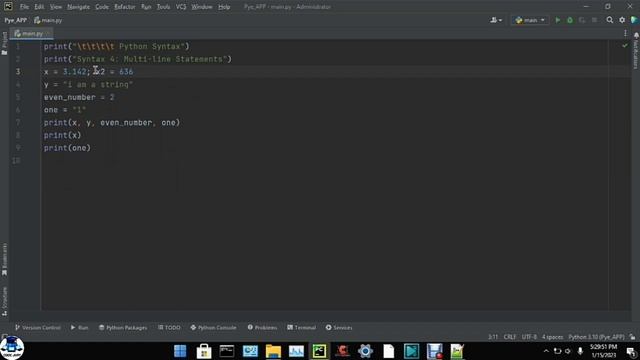Viewport: 640px width, 360px height.
Task: Open Python Packages tool window
Action: 123,327
